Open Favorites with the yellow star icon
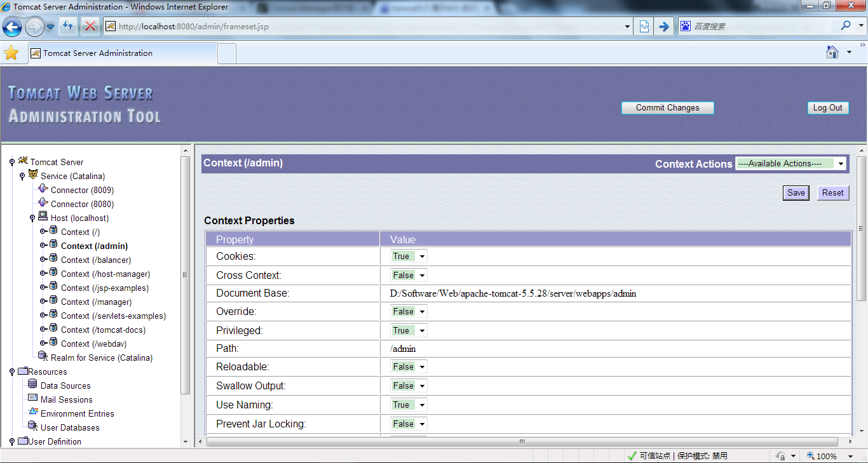 pyautogui.click(x=11, y=53)
